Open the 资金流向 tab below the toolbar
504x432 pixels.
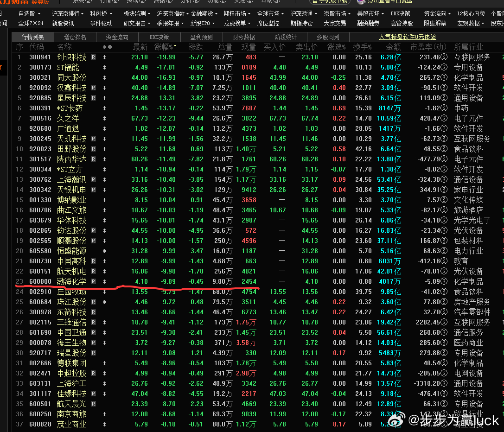tap(117, 37)
